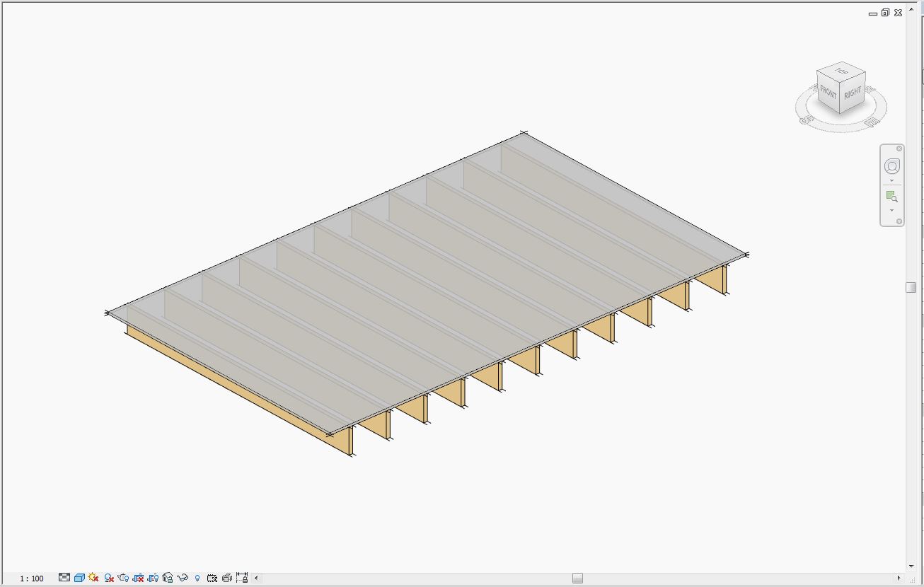Screen dimensions: 924x587
Task: Enable Temporary View Properties
Action: [212, 578]
